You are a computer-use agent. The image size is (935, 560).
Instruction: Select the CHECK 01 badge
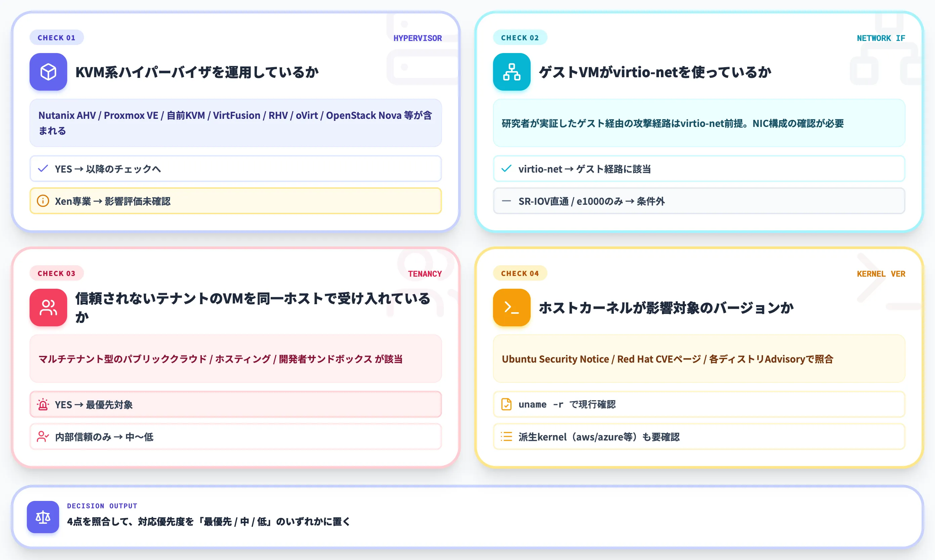(57, 38)
